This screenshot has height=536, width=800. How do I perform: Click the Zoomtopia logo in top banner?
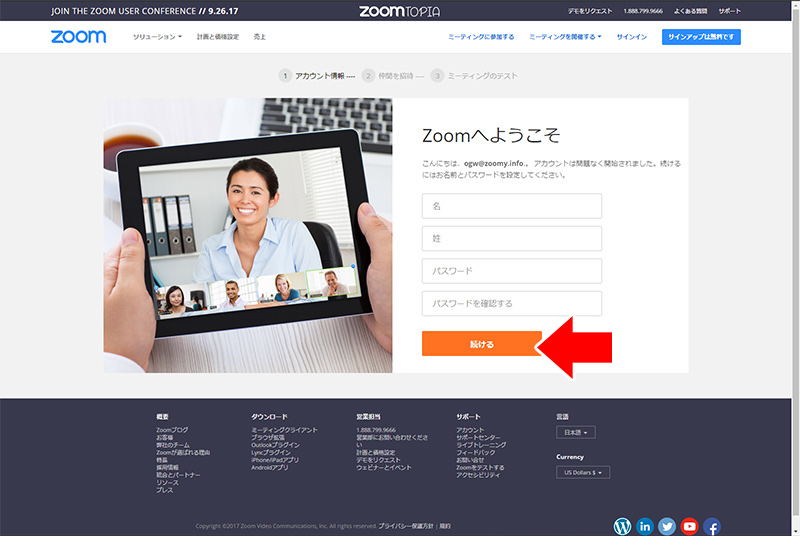[399, 11]
